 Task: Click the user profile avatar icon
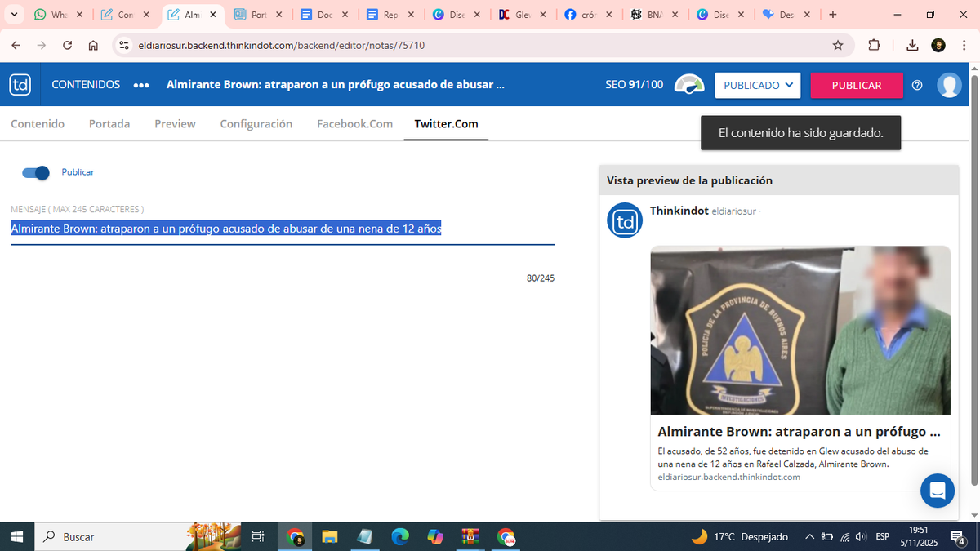949,85
